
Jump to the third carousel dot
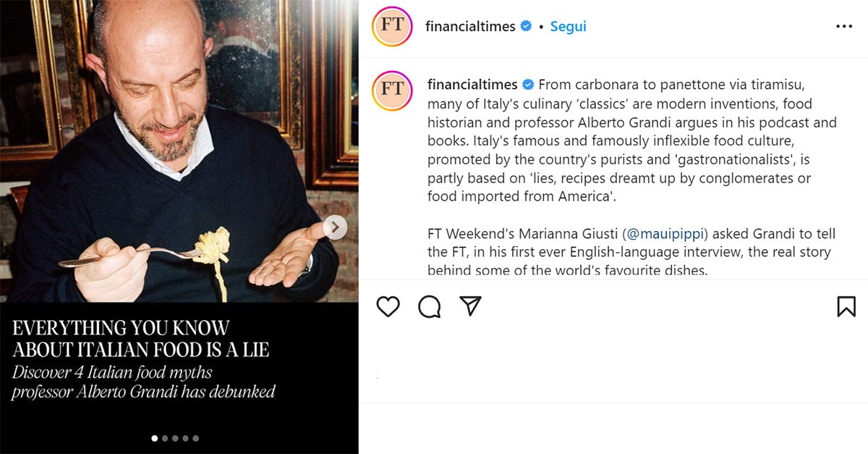pos(175,438)
